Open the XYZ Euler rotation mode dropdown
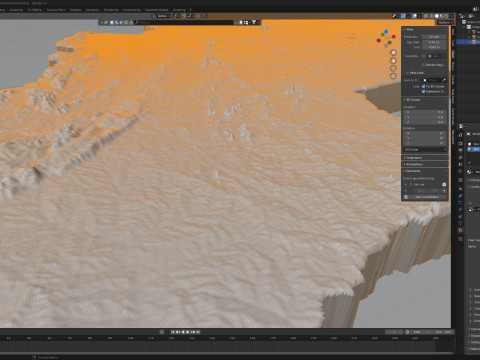480x360 pixels. pyautogui.click(x=425, y=149)
